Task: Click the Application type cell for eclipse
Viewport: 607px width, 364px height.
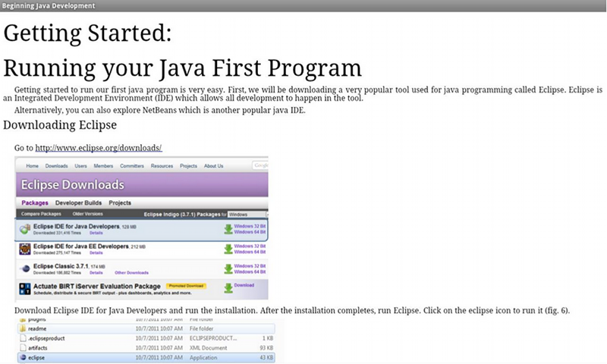Action: click(x=203, y=357)
